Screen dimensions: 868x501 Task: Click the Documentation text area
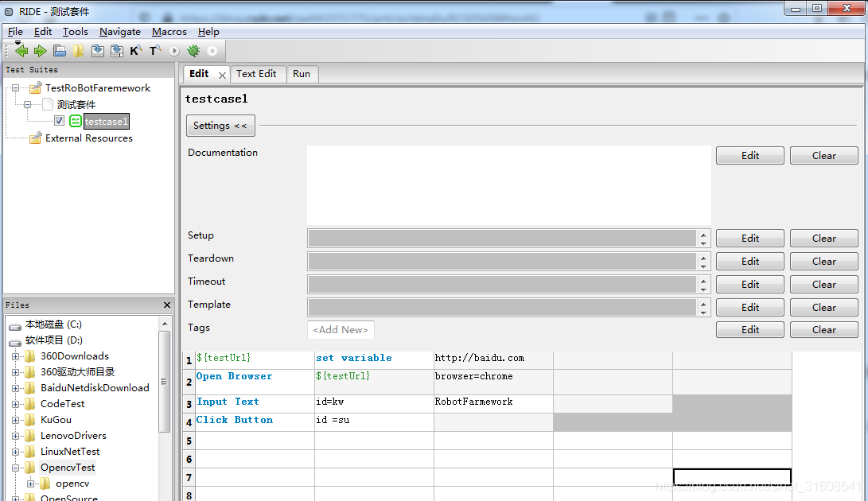[508, 185]
